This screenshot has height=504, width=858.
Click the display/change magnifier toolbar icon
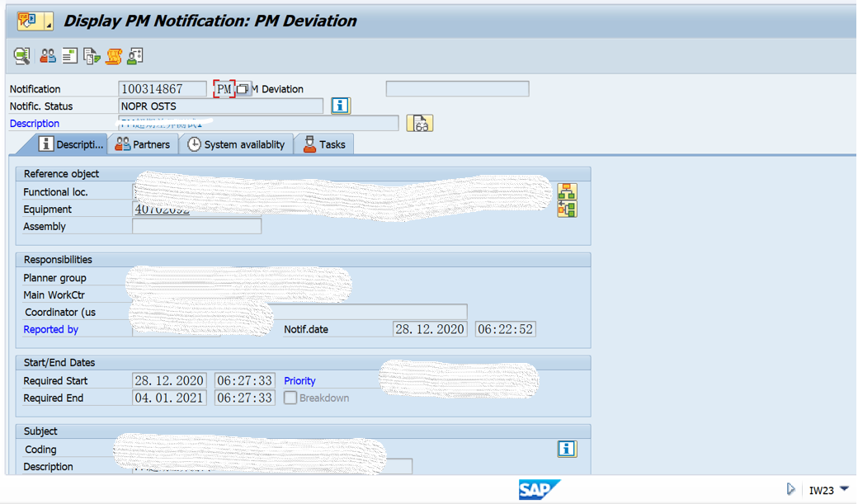point(22,56)
